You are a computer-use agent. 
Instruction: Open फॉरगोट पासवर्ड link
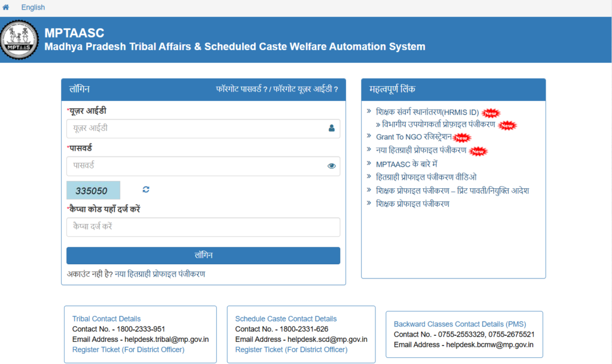point(242,89)
